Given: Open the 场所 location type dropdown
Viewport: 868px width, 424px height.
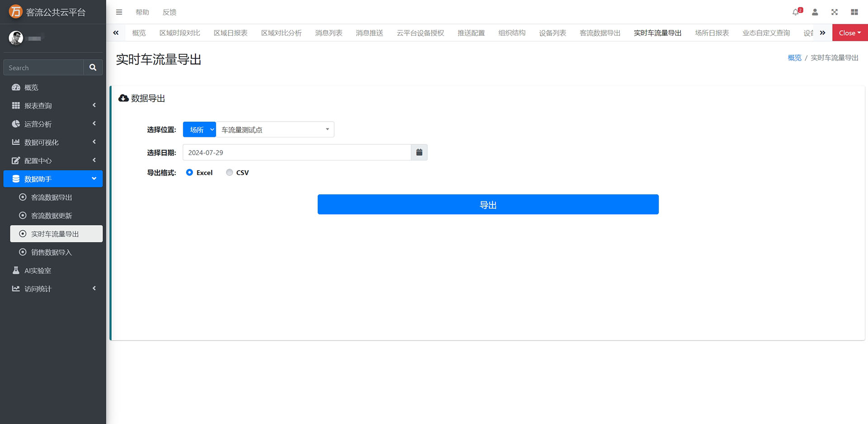Looking at the screenshot, I should click(199, 130).
